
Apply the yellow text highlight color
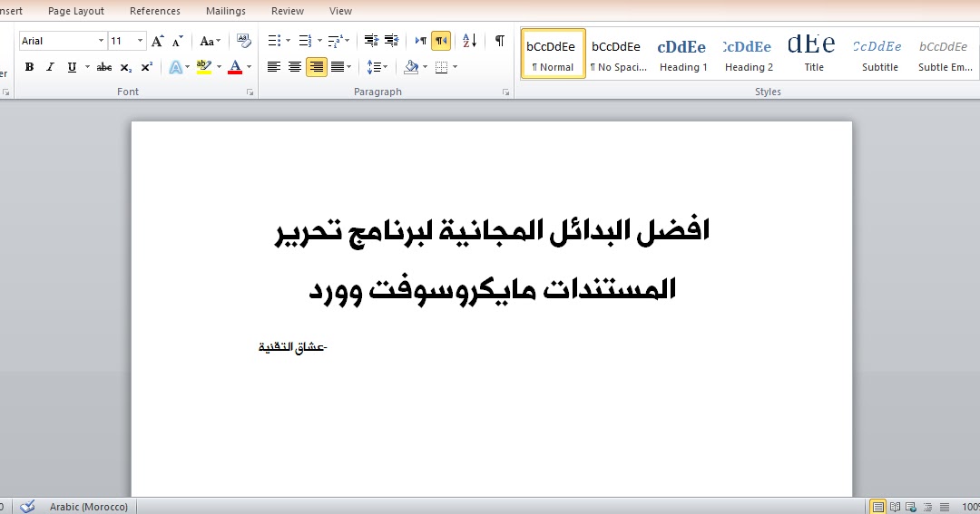(x=203, y=67)
